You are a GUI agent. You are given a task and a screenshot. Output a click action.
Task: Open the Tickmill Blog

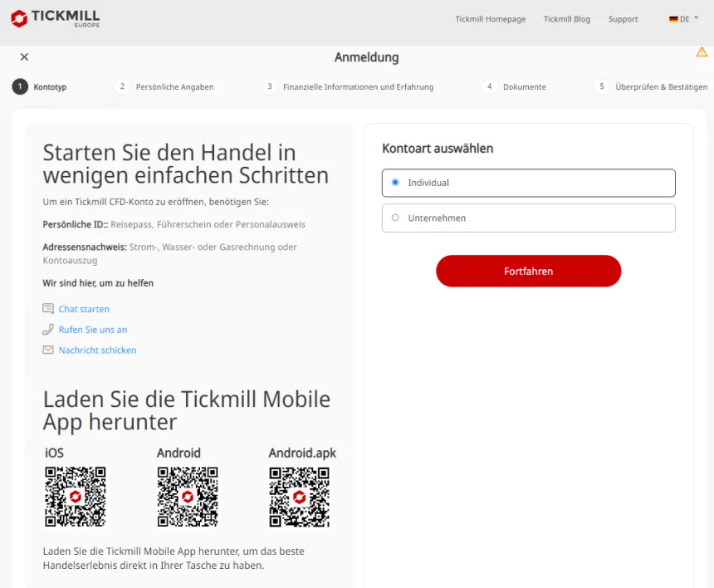click(x=566, y=18)
